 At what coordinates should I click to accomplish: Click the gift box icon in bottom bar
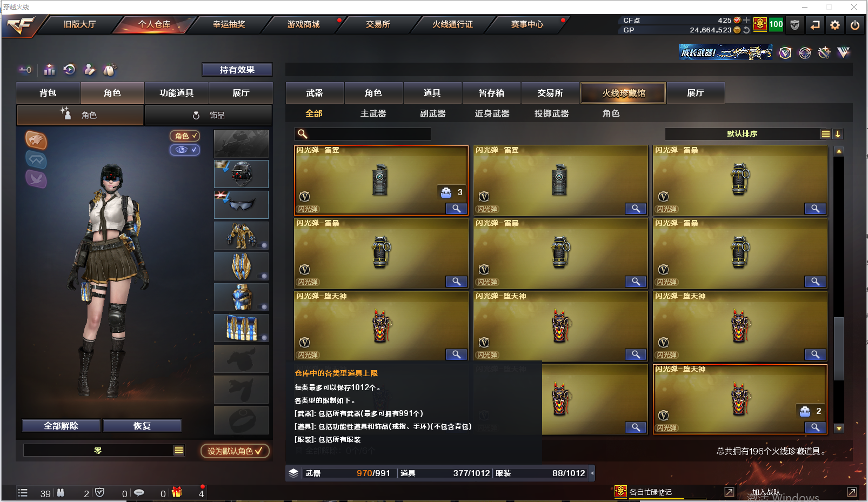(177, 492)
